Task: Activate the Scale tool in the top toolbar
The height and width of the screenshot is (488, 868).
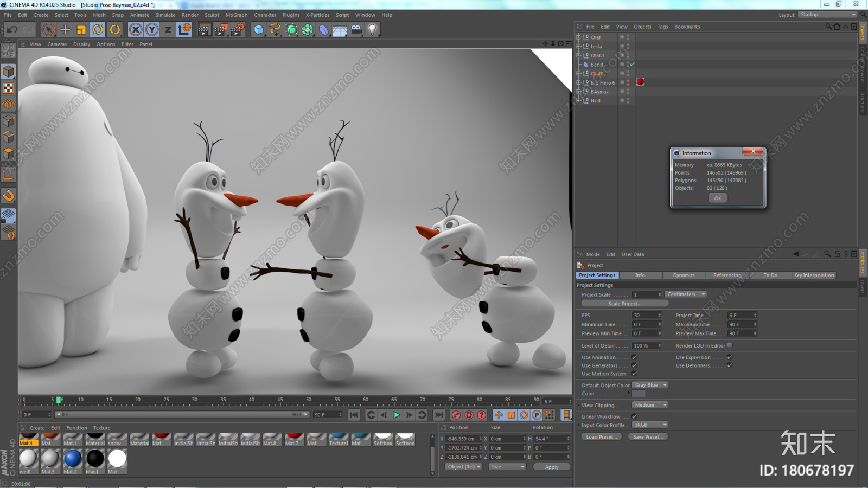Action: coord(81,29)
